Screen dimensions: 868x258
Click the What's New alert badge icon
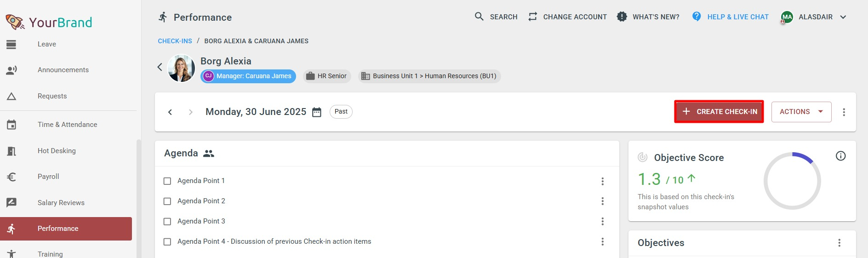[622, 17]
